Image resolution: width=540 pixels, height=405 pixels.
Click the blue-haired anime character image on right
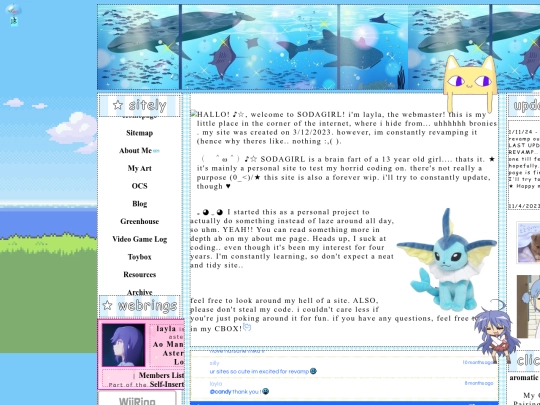click(x=528, y=307)
